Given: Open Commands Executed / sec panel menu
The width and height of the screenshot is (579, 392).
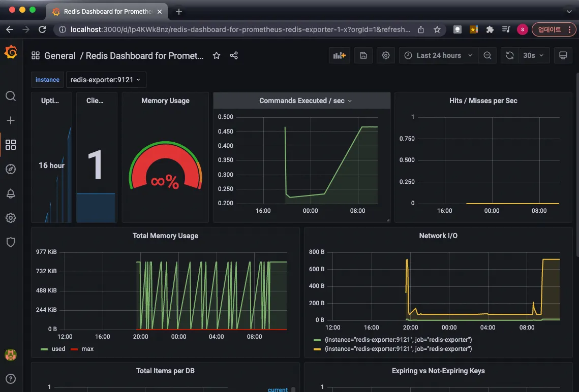Looking at the screenshot, I should pos(302,101).
